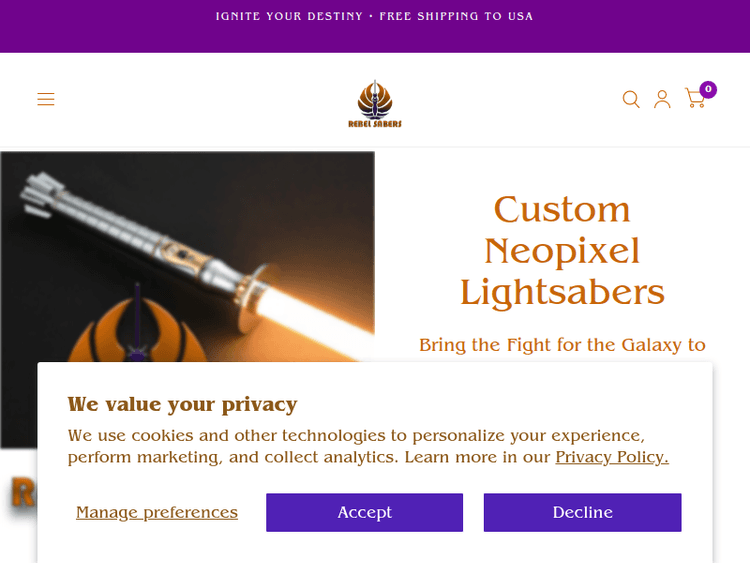
Task: Click the 'We value your privacy' heading
Action: tap(182, 404)
